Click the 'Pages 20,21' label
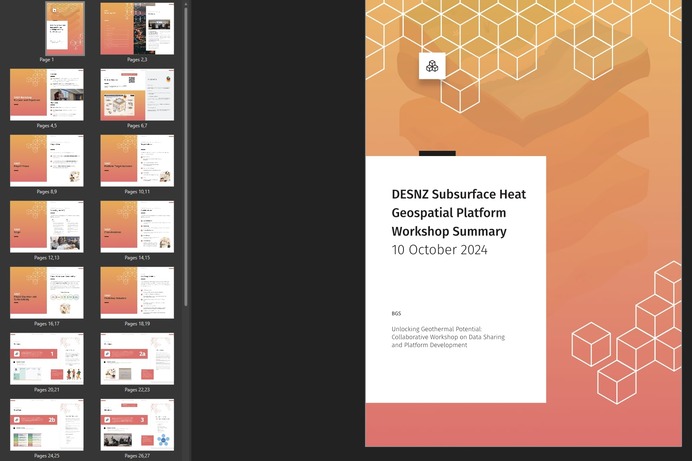The width and height of the screenshot is (692, 461). tap(47, 390)
